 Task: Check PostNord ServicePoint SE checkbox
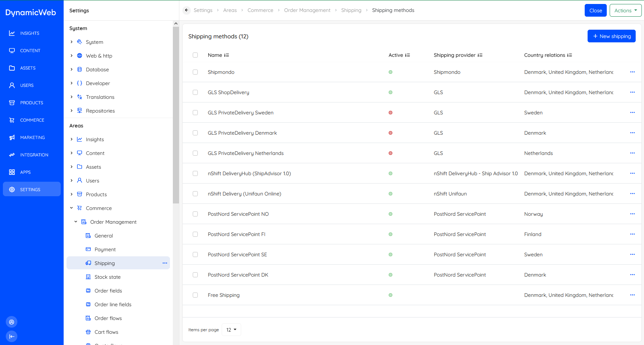pos(195,254)
